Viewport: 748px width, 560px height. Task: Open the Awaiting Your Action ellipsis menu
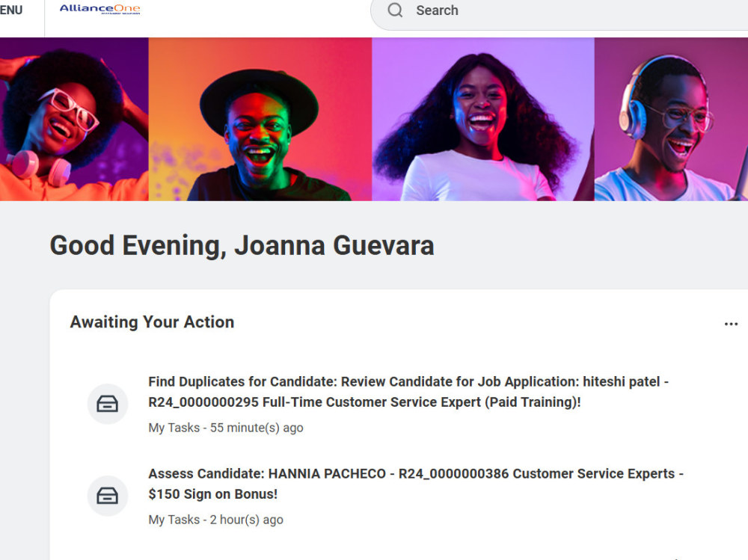731,324
